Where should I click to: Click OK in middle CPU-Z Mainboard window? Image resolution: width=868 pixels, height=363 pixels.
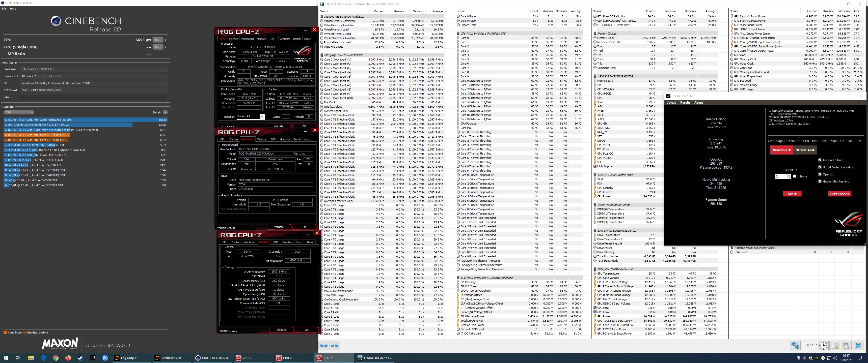(304, 227)
